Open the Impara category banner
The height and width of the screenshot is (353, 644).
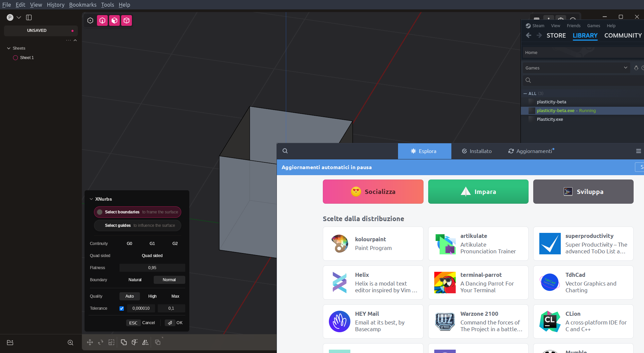point(478,192)
